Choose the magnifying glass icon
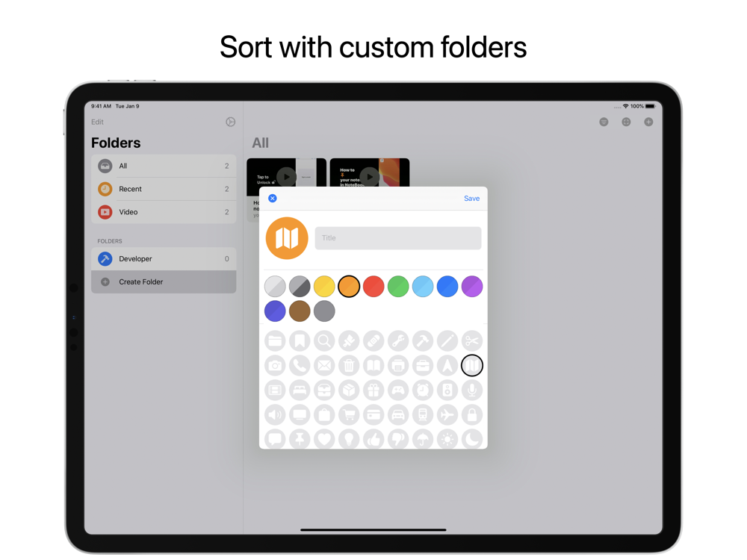The width and height of the screenshot is (747, 560). coord(324,341)
